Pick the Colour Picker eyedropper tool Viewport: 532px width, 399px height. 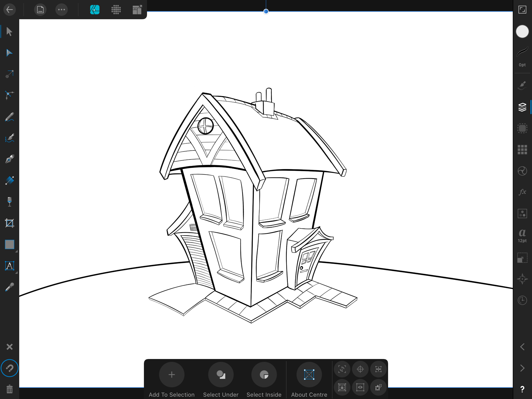point(9,287)
